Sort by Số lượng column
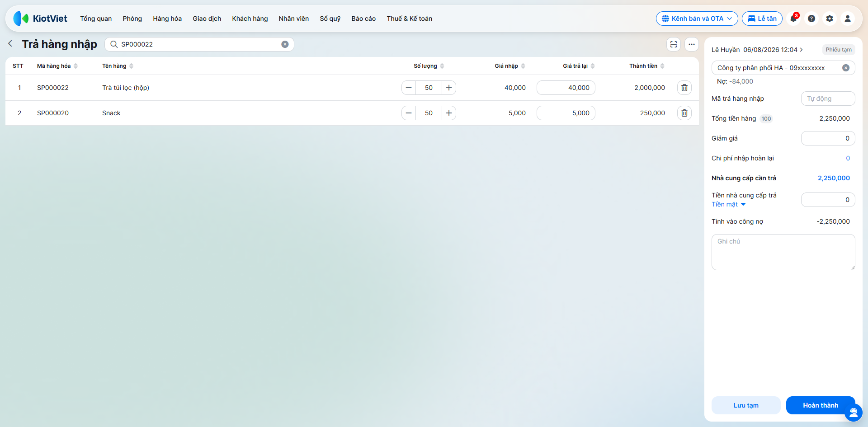This screenshot has height=427, width=868. pyautogui.click(x=429, y=66)
